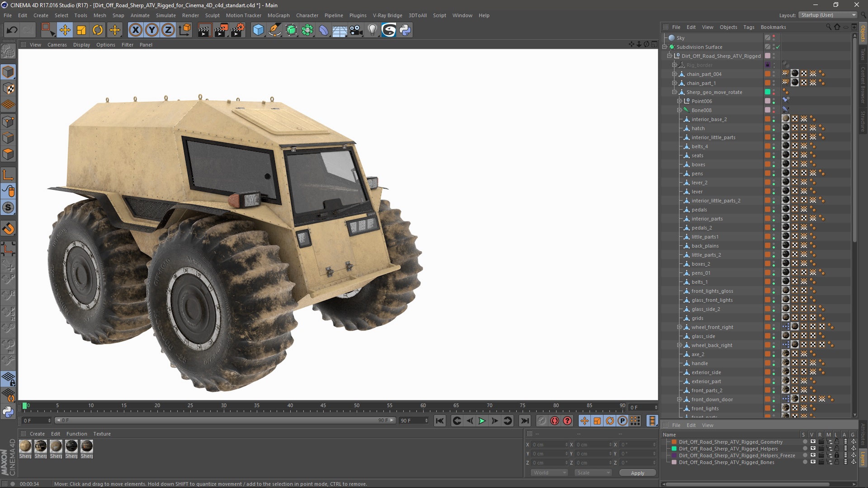The height and width of the screenshot is (488, 868).
Task: Expand front_down_door object
Action: [x=679, y=399]
